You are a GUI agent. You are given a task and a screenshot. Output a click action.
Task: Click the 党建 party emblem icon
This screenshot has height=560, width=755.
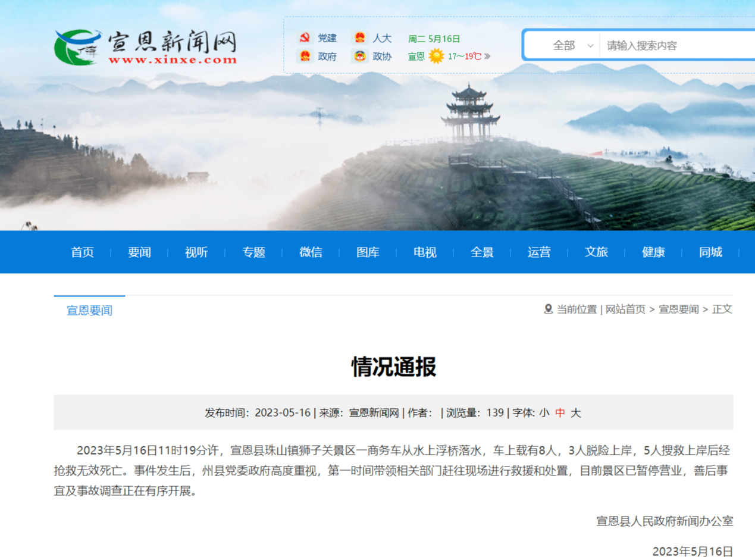[x=305, y=39]
